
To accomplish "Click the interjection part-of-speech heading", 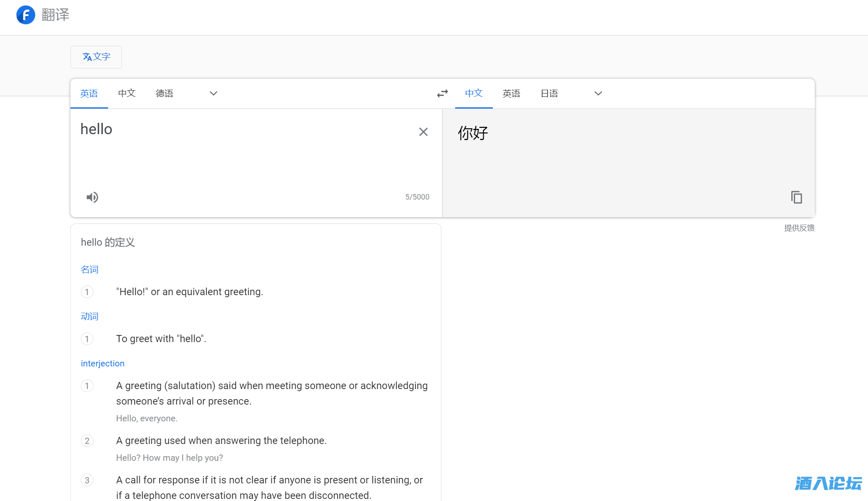I will click(x=103, y=363).
